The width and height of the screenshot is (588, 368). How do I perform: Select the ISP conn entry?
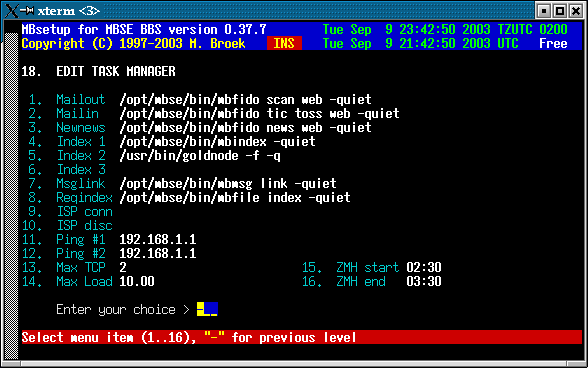pos(70,212)
